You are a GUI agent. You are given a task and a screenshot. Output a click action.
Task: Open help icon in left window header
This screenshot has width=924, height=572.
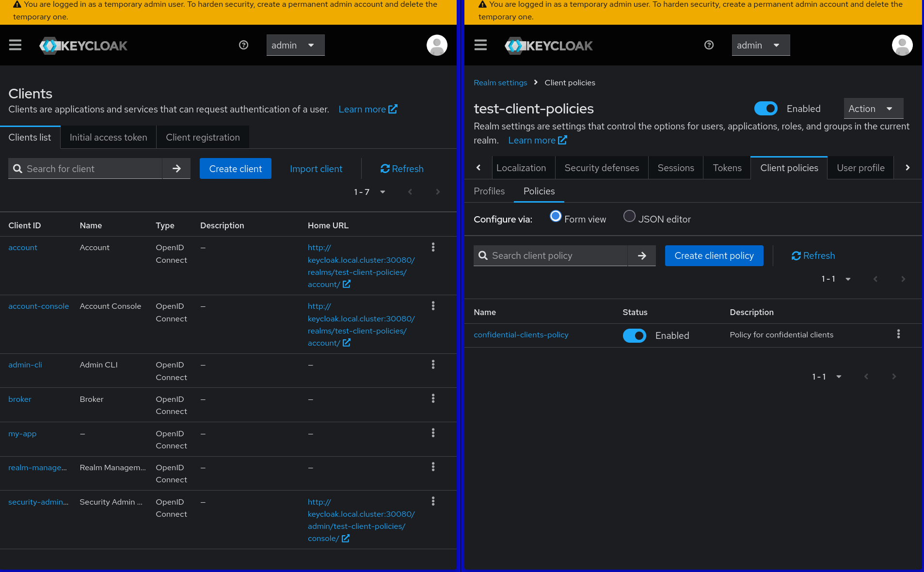pyautogui.click(x=244, y=45)
